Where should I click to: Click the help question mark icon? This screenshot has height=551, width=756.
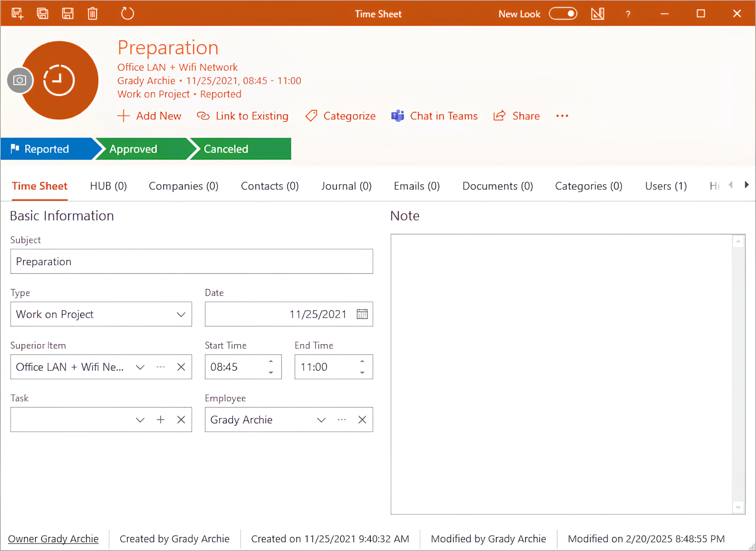tap(628, 14)
